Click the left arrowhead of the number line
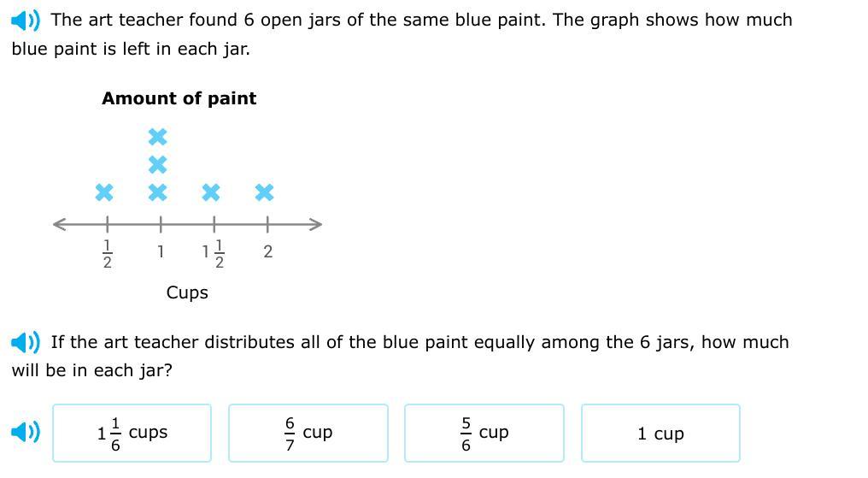Image resolution: width=868 pixels, height=478 pixels. [x=59, y=224]
